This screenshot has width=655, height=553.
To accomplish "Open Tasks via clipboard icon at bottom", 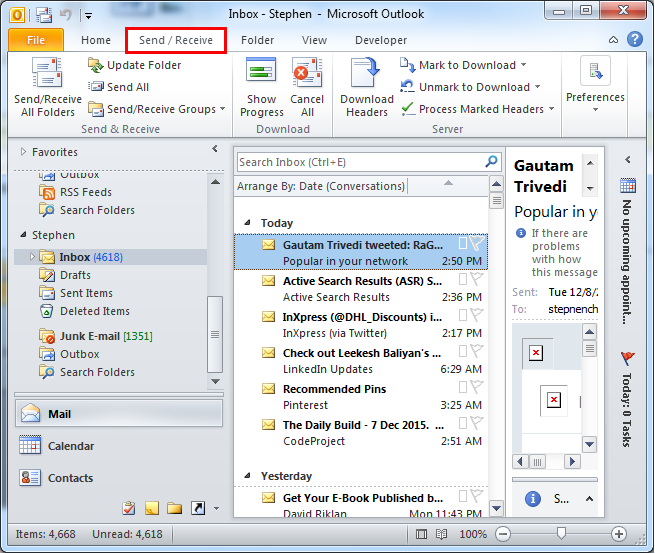I will point(129,508).
